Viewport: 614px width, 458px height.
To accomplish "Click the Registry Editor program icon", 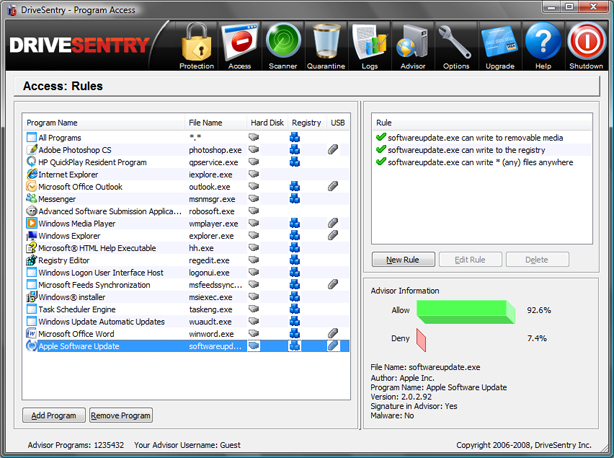I will pyautogui.click(x=32, y=260).
